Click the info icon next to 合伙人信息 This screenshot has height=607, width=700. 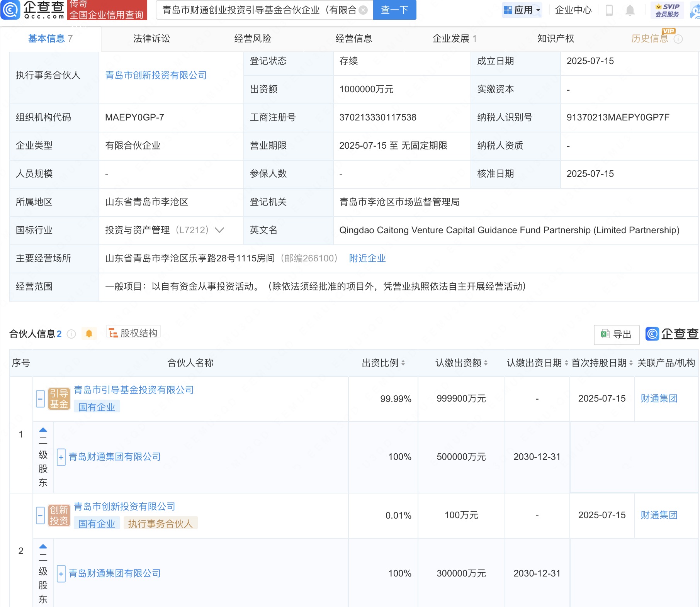(x=71, y=334)
